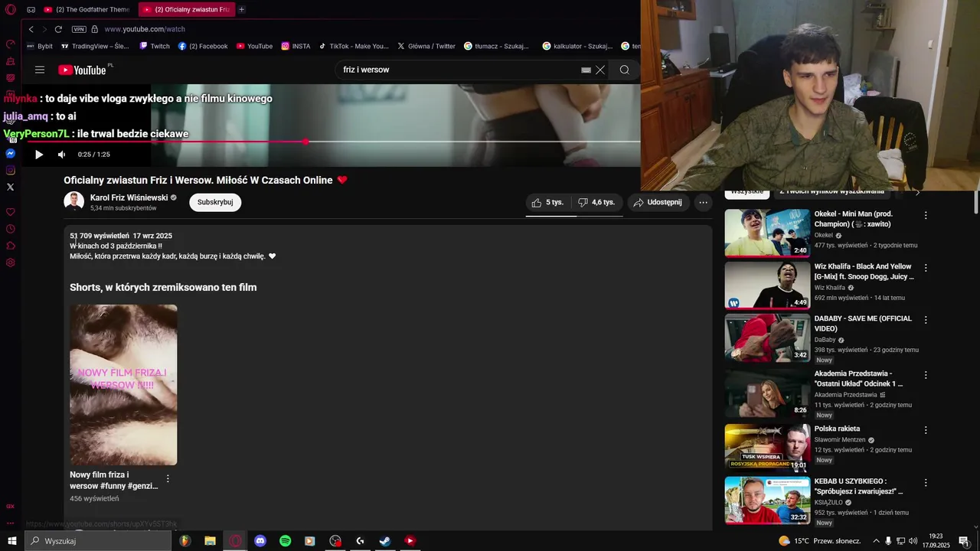Open the volume speaker icon in system tray
Screen dimensions: 980x551
click(913, 541)
